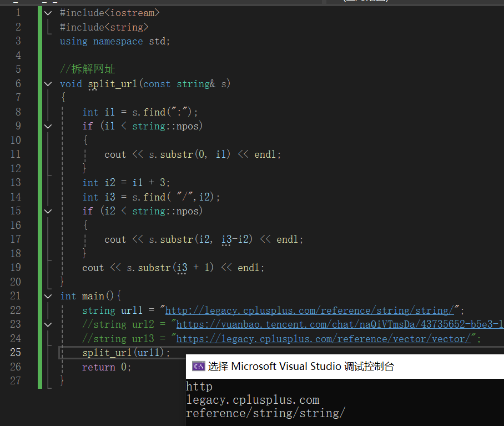The width and height of the screenshot is (504, 426).
Task: Collapse the if (i1 < string::npos) block
Action: coord(48,126)
